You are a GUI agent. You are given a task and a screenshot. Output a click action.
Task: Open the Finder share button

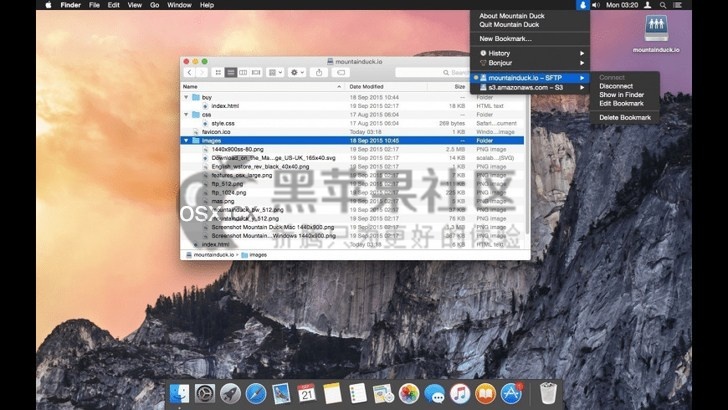point(319,72)
